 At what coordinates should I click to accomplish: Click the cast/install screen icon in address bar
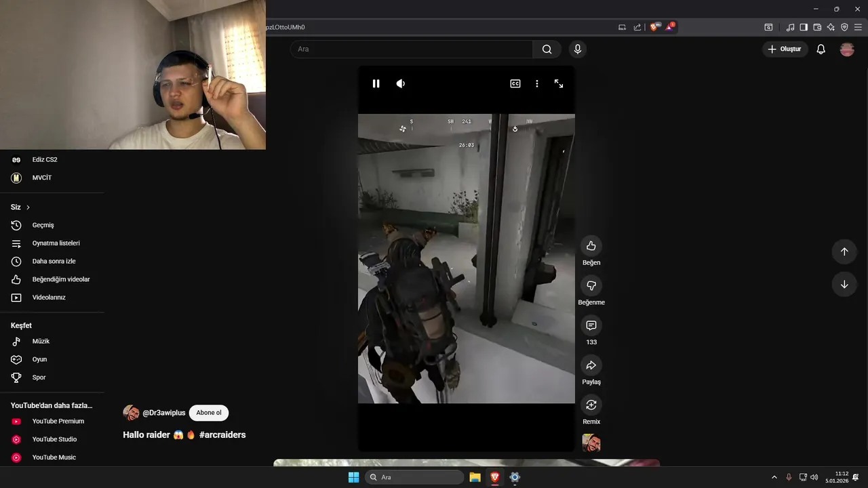pyautogui.click(x=622, y=27)
